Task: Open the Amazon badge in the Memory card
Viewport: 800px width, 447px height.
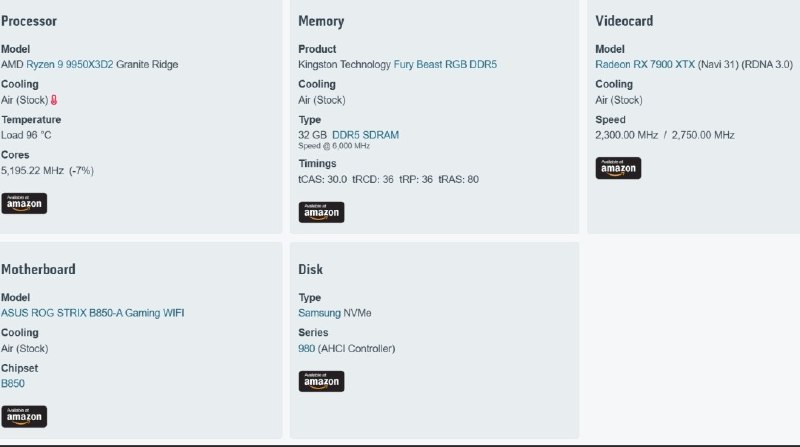Action: 321,212
